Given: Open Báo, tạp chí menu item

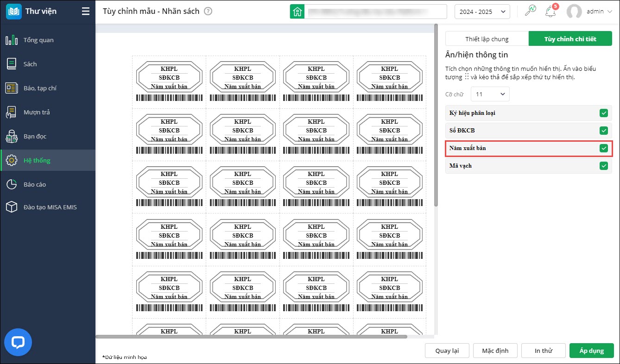Looking at the screenshot, I should click(x=48, y=88).
